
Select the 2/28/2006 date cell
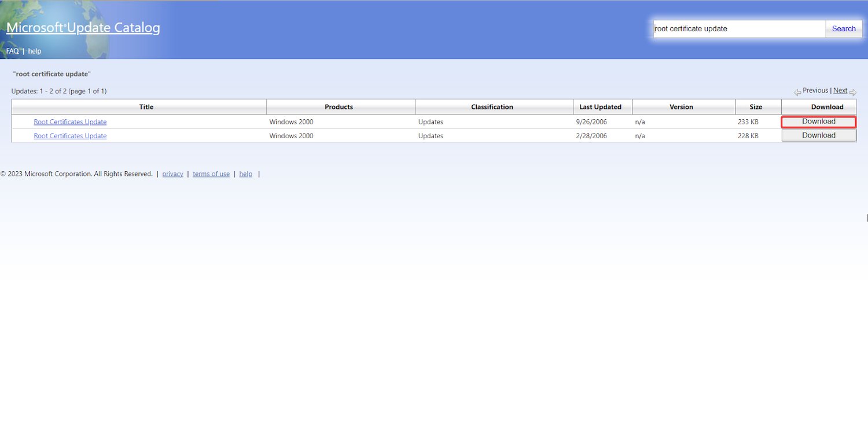(x=591, y=136)
